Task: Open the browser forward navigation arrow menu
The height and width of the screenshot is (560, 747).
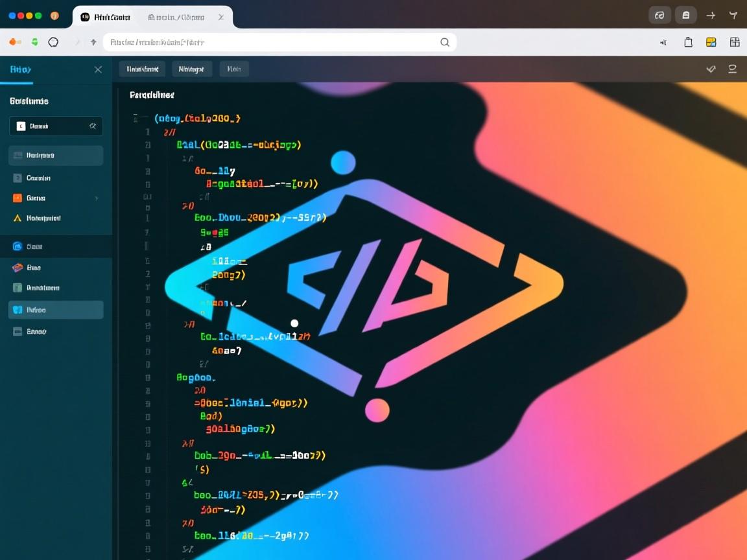Action: [x=77, y=41]
